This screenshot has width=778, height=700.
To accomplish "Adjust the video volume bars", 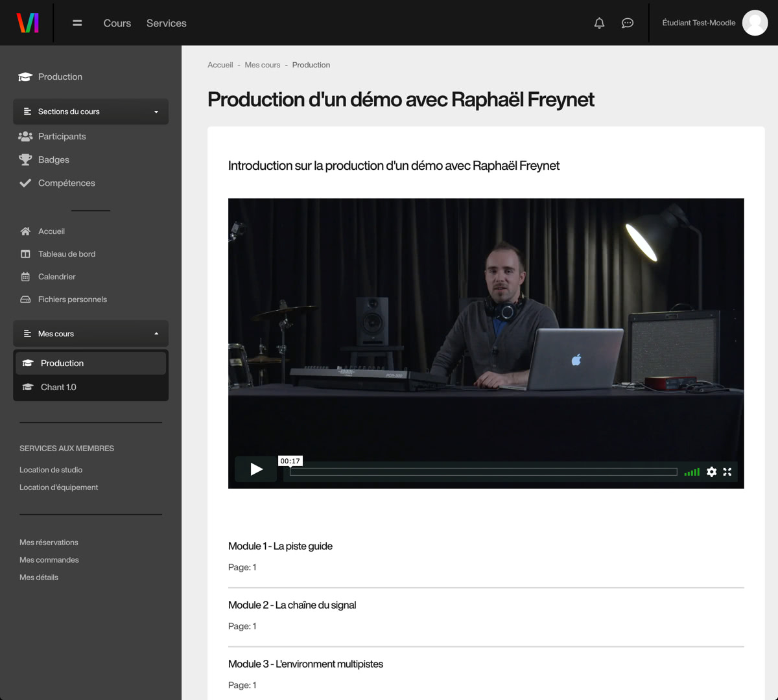I will 692,472.
